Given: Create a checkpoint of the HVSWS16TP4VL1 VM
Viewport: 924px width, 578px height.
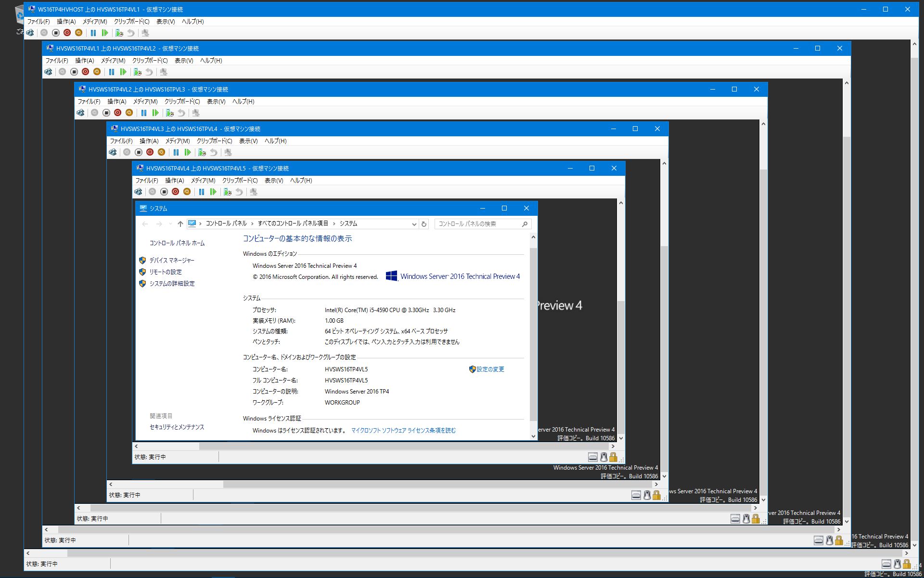Looking at the screenshot, I should point(119,33).
